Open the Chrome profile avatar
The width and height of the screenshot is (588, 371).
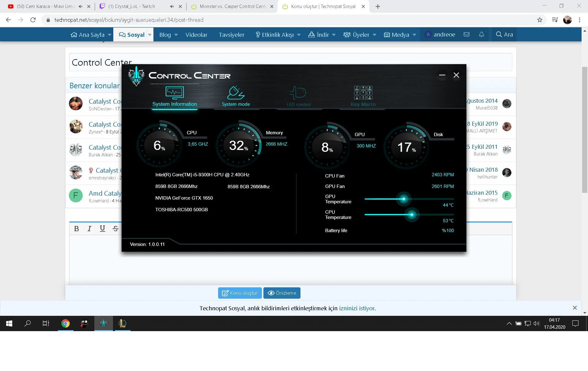point(567,20)
